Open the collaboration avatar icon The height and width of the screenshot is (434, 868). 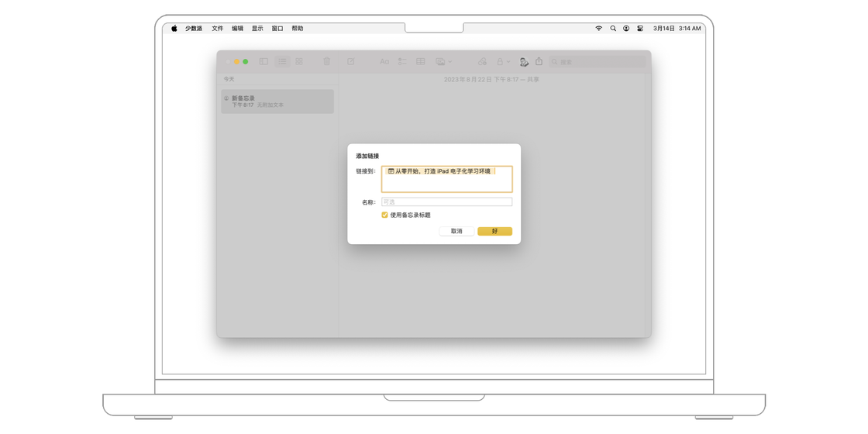[x=524, y=62]
